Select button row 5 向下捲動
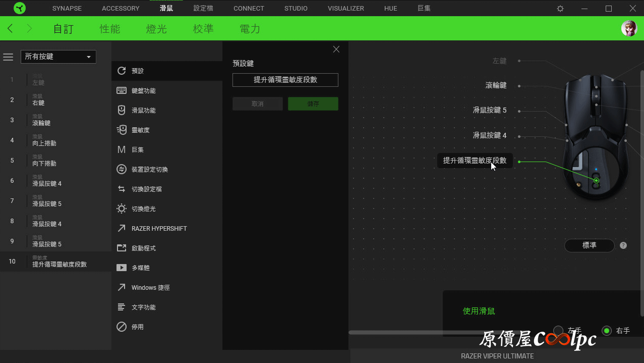644x363 pixels. pos(55,161)
